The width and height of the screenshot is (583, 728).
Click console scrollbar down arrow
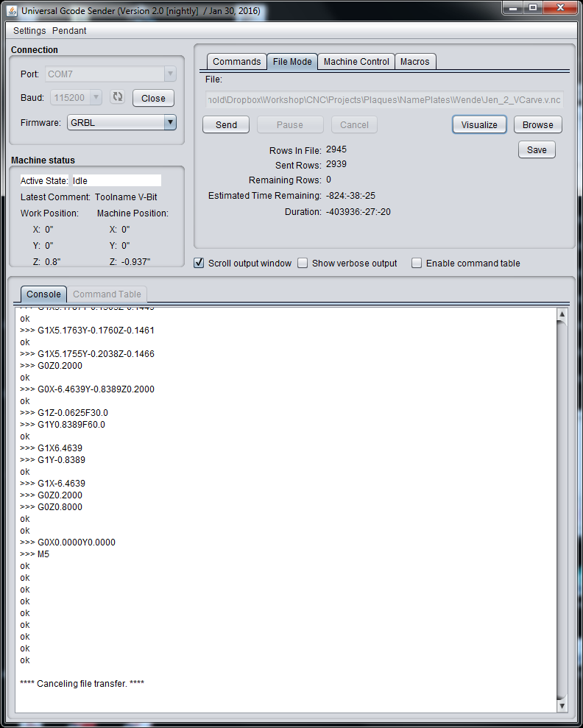(x=562, y=706)
